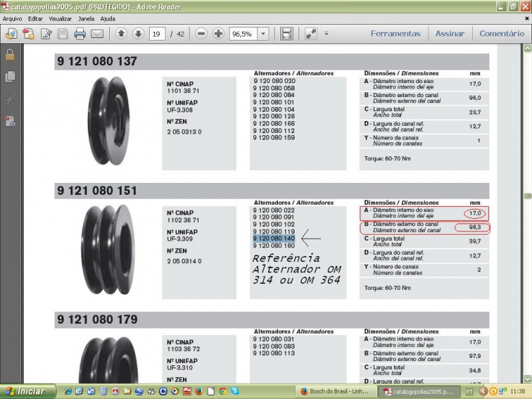The image size is (532, 399).
Task: Click part number heading 9 121 080 137
Action: click(x=97, y=61)
